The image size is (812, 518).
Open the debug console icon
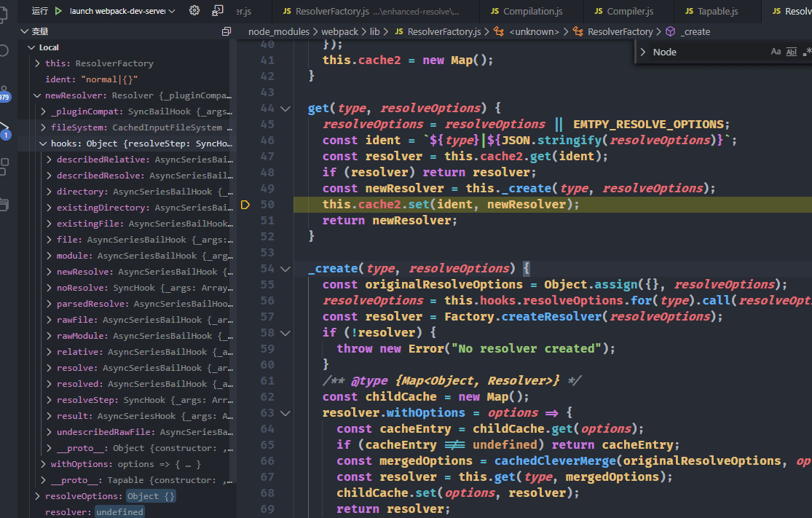click(x=218, y=11)
